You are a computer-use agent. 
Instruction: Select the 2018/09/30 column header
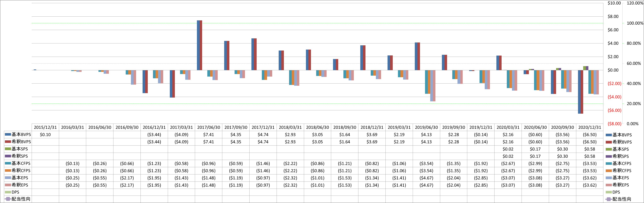pyautogui.click(x=345, y=127)
